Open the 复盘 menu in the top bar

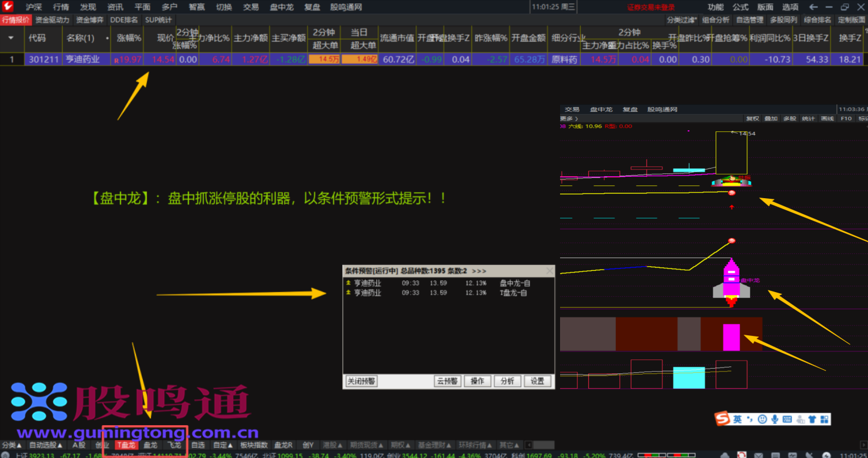(313, 7)
